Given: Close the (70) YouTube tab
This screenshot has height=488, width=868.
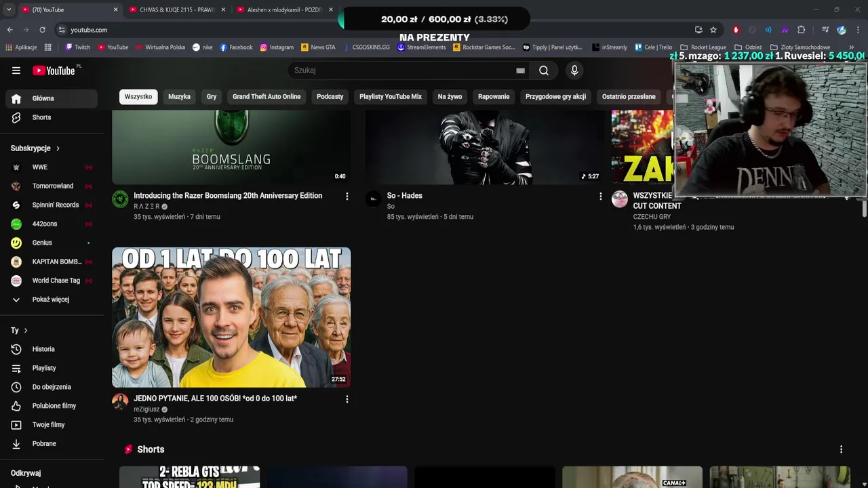Looking at the screenshot, I should coord(115,9).
